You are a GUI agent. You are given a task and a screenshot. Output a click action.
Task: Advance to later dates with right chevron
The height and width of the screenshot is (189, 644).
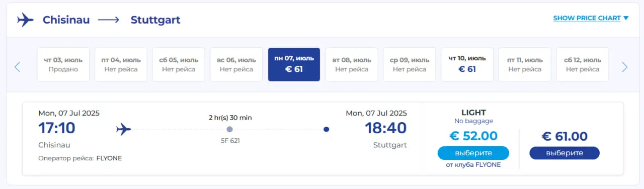[x=625, y=67]
